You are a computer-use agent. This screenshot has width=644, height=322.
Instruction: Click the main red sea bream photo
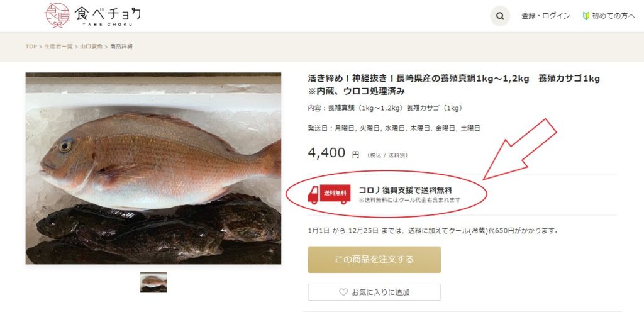pos(153,169)
